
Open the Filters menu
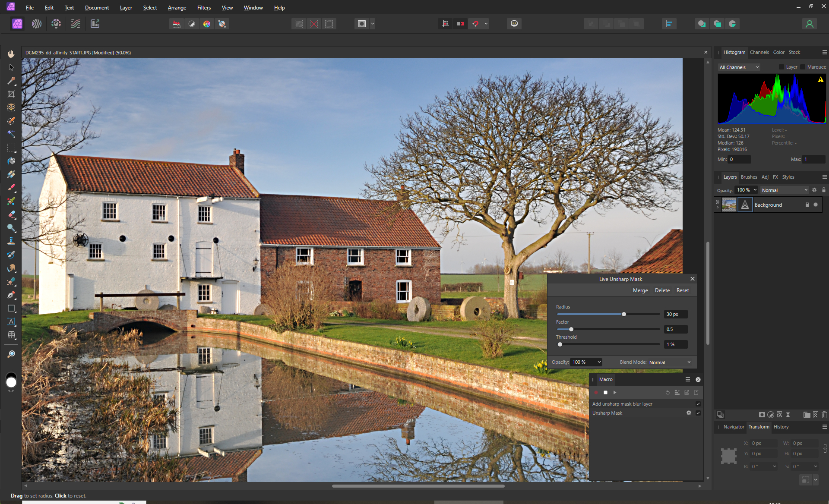pos(204,8)
